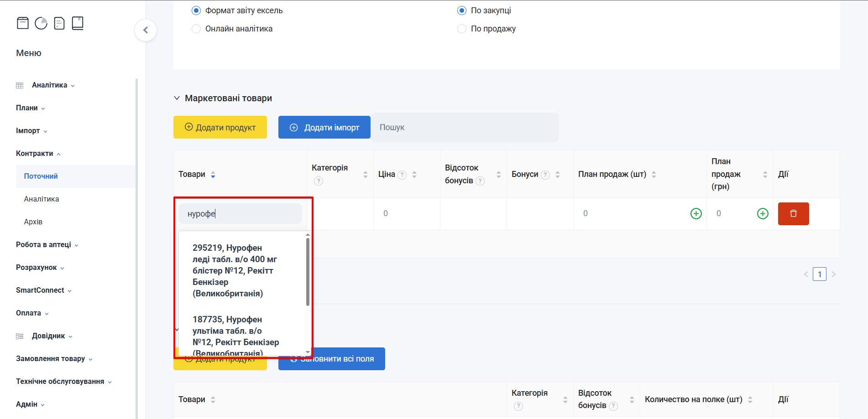The width and height of the screenshot is (868, 419).
Task: Collapse sidebar with the left arrow button
Action: click(146, 30)
